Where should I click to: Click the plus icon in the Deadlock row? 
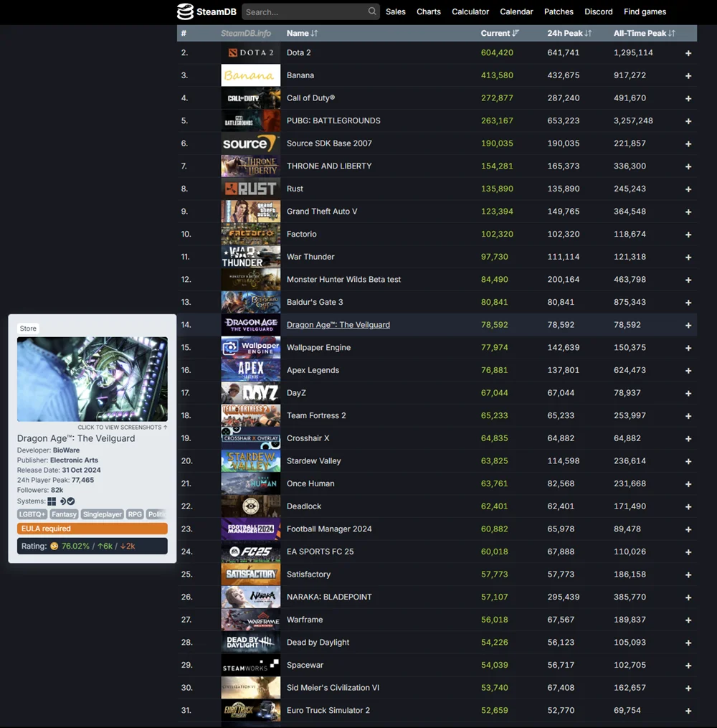click(688, 506)
